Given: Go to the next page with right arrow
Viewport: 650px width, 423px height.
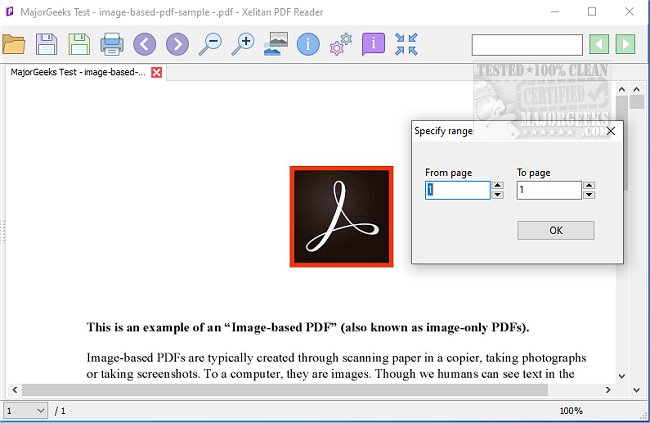Looking at the screenshot, I should pos(177,44).
